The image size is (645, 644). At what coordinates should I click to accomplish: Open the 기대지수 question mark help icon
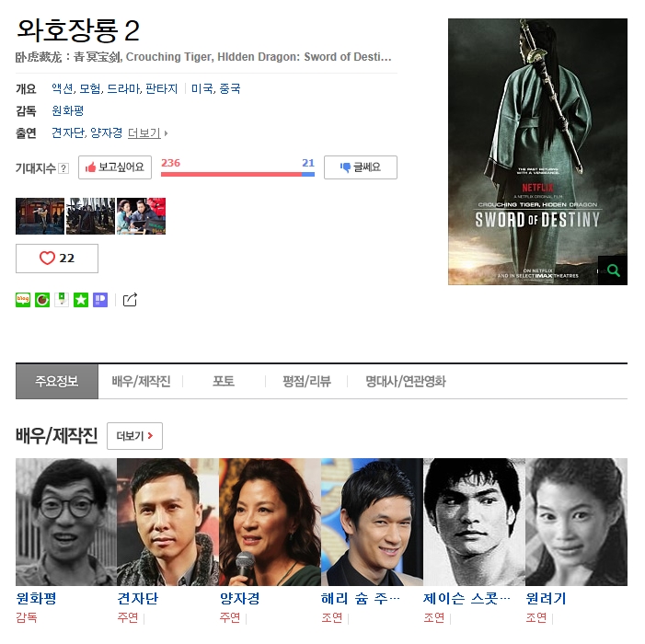(63, 168)
